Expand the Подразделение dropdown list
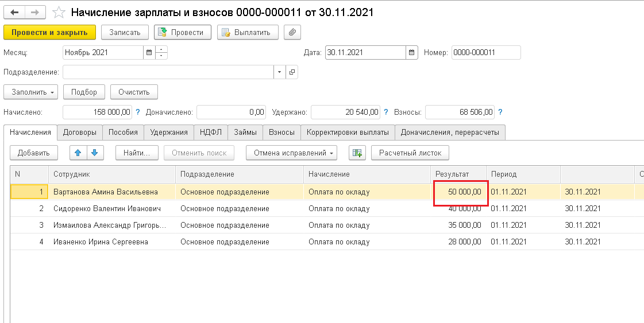 [x=280, y=72]
